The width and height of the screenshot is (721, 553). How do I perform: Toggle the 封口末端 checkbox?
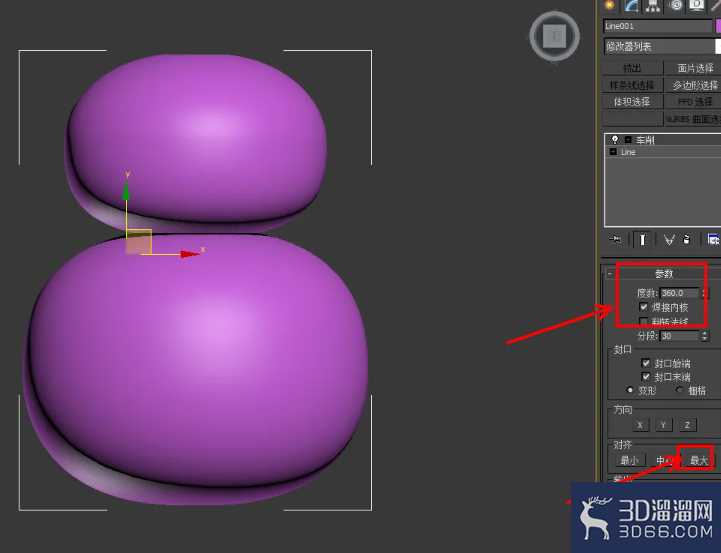[x=646, y=377]
